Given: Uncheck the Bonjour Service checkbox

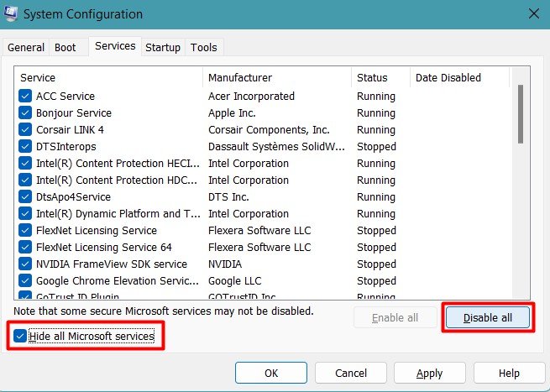Looking at the screenshot, I should 25,112.
